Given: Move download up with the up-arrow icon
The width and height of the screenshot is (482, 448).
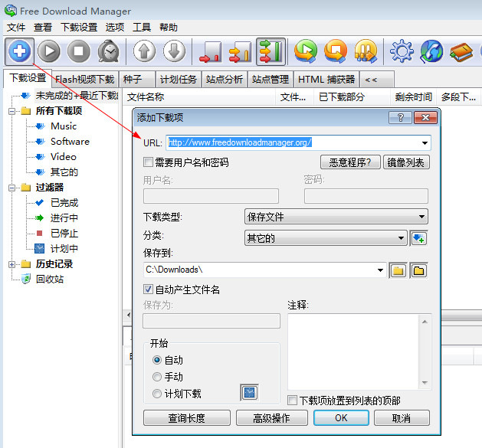Looking at the screenshot, I should 145,51.
